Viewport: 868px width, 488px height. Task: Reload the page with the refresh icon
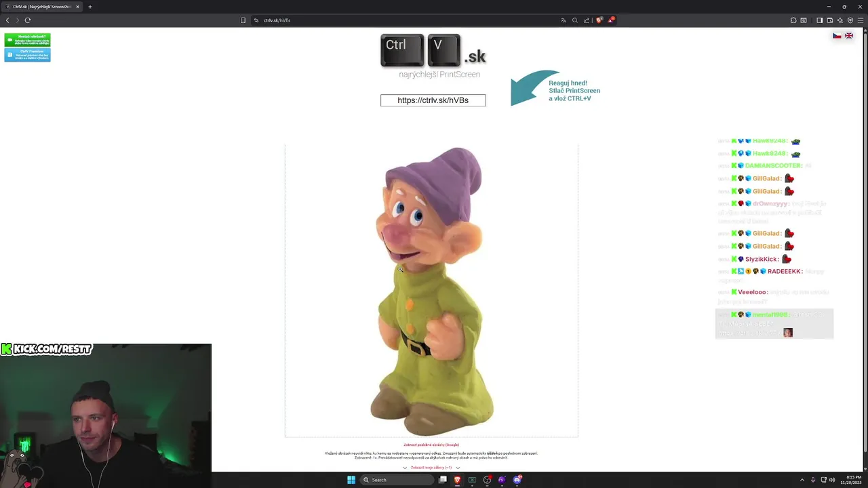point(28,20)
